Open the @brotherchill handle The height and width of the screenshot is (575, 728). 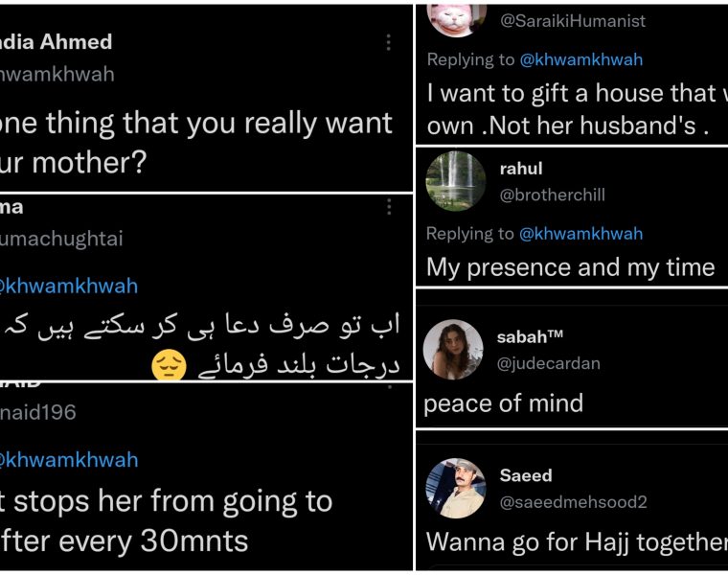[x=552, y=195]
